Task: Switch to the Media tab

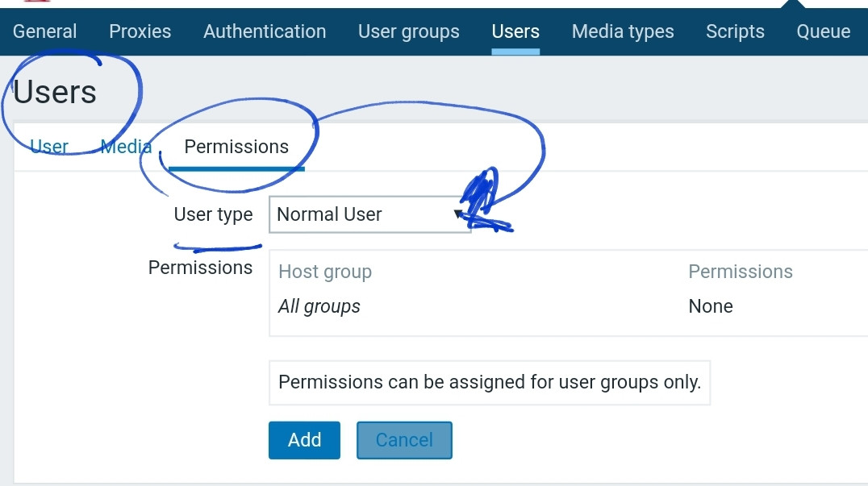Action: click(x=126, y=147)
